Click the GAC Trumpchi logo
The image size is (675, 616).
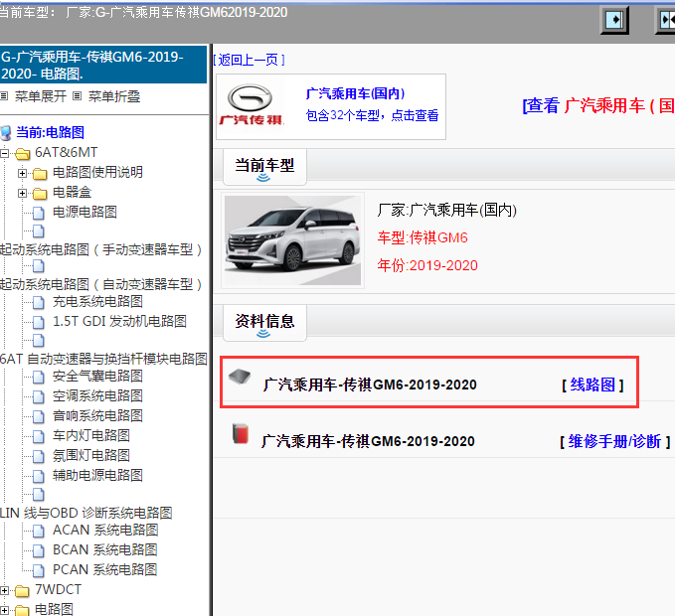252,104
